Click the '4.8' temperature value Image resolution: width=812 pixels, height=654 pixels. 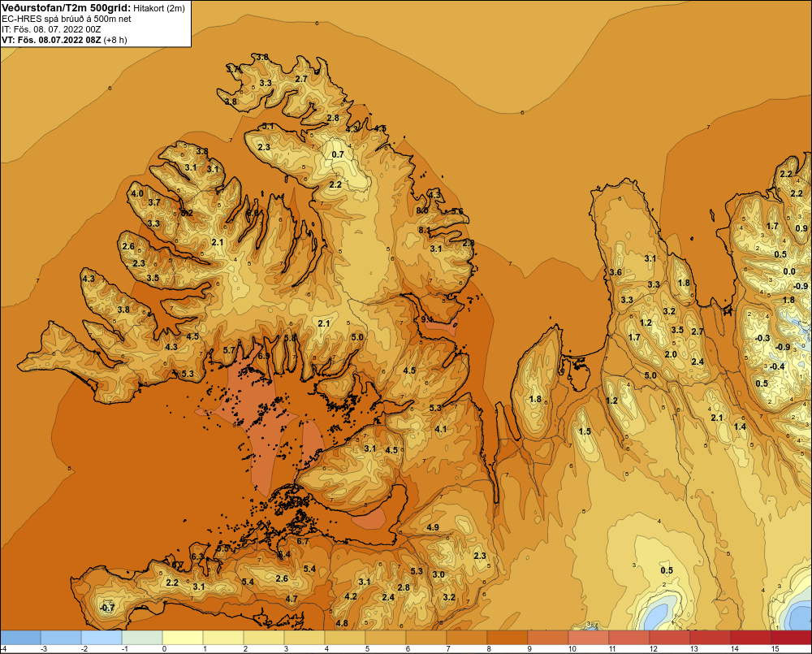click(341, 623)
